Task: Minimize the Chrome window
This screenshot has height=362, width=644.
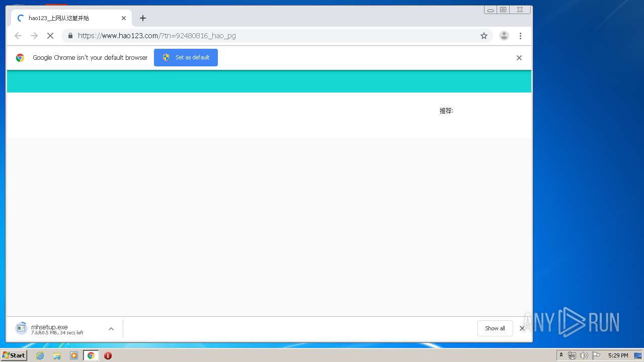Action: point(491,10)
